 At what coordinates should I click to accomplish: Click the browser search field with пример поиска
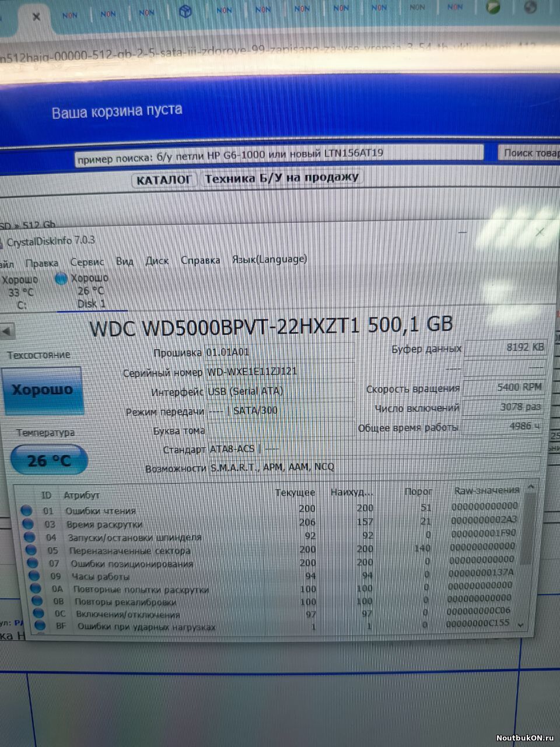point(279,155)
